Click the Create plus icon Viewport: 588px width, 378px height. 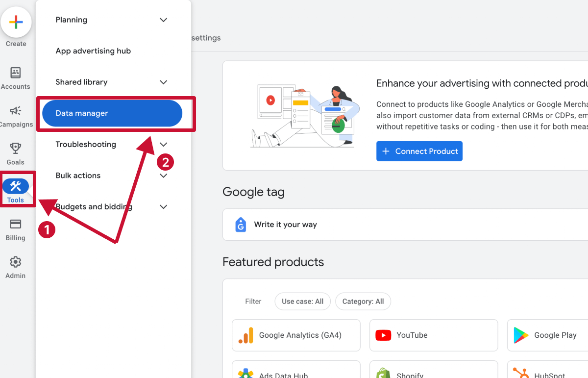pyautogui.click(x=16, y=22)
